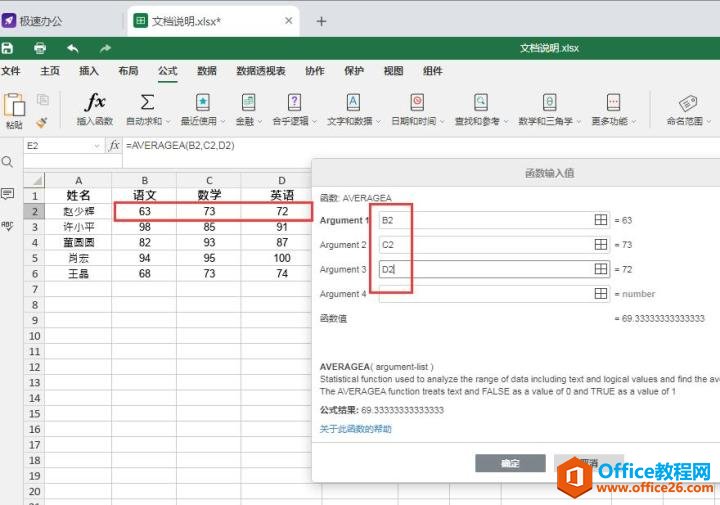Viewport: 720px width, 505px height.
Task: Click the Argument 1 input field
Action: 495,220
